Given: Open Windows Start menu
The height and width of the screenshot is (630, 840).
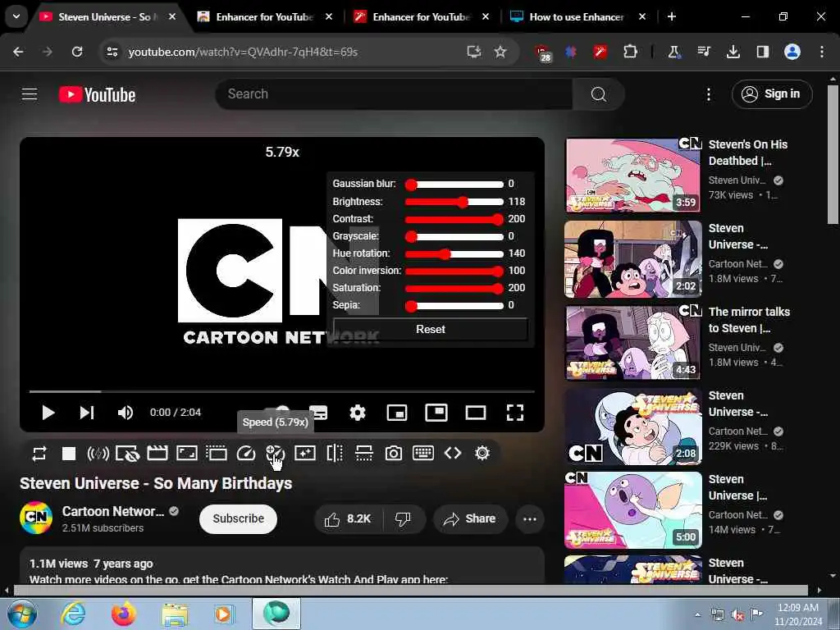Looking at the screenshot, I should 21,614.
